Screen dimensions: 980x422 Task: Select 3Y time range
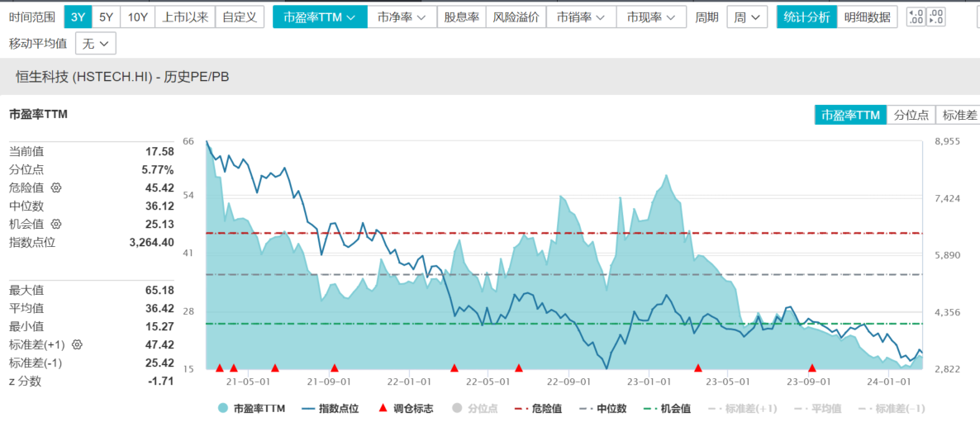tap(78, 17)
